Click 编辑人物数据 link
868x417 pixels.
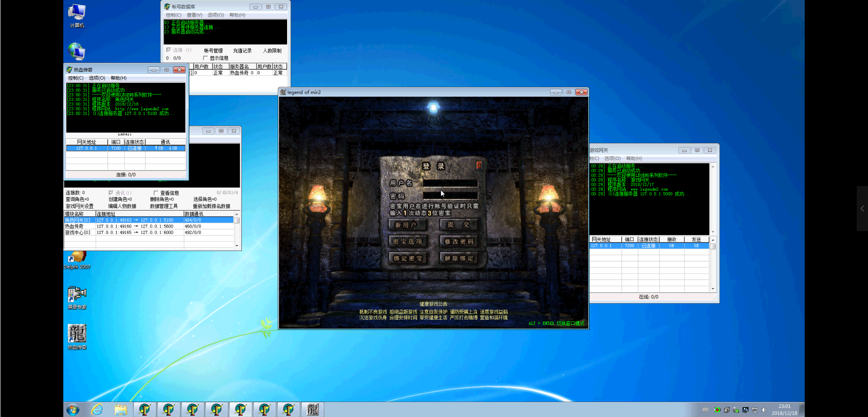pos(122,206)
